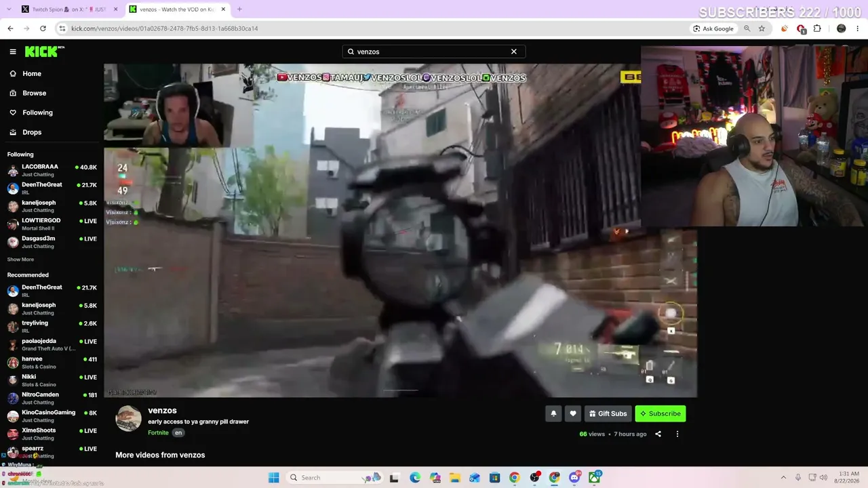Open the Chrome profile avatar
This screenshot has width=868, height=488.
[x=842, y=28]
